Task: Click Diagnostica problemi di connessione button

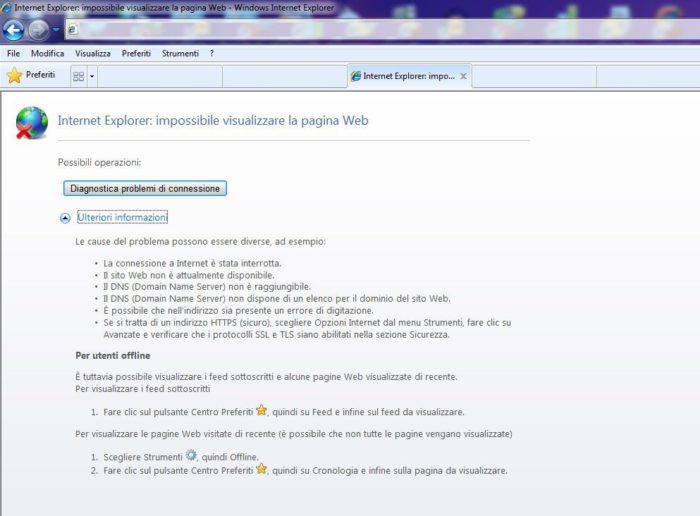Action: point(145,188)
